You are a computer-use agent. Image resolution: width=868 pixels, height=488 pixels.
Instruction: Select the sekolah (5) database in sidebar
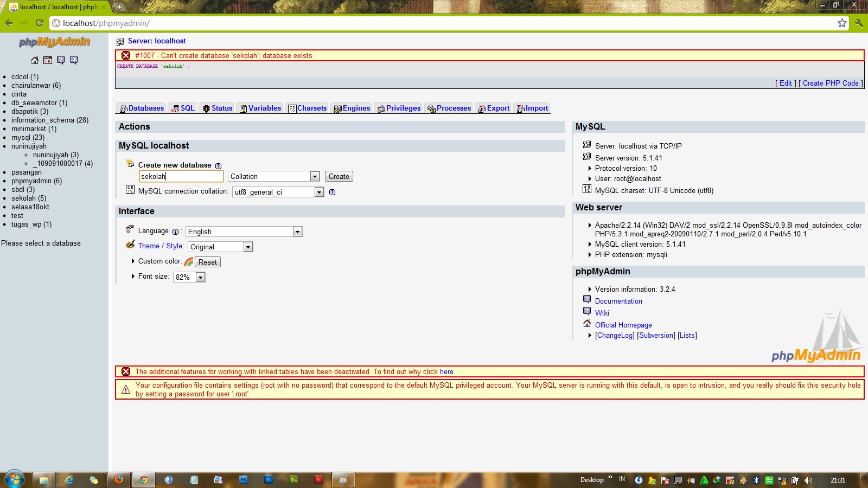tap(29, 198)
